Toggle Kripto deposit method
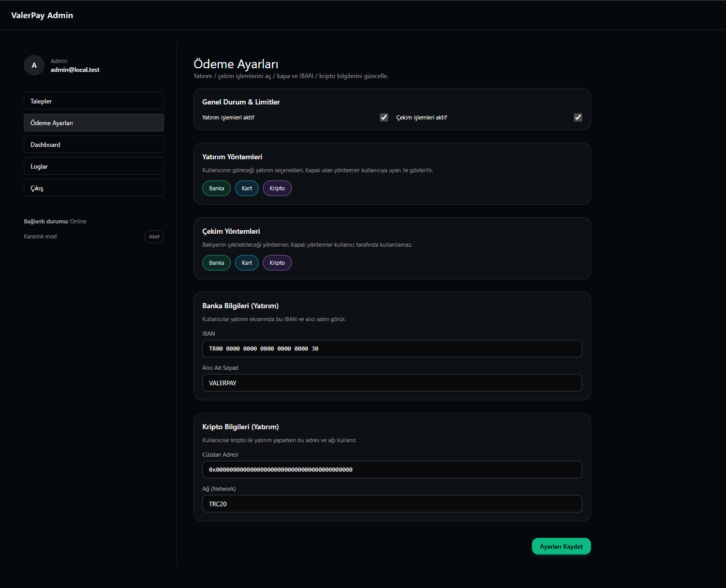Image resolution: width=726 pixels, height=588 pixels. point(277,188)
